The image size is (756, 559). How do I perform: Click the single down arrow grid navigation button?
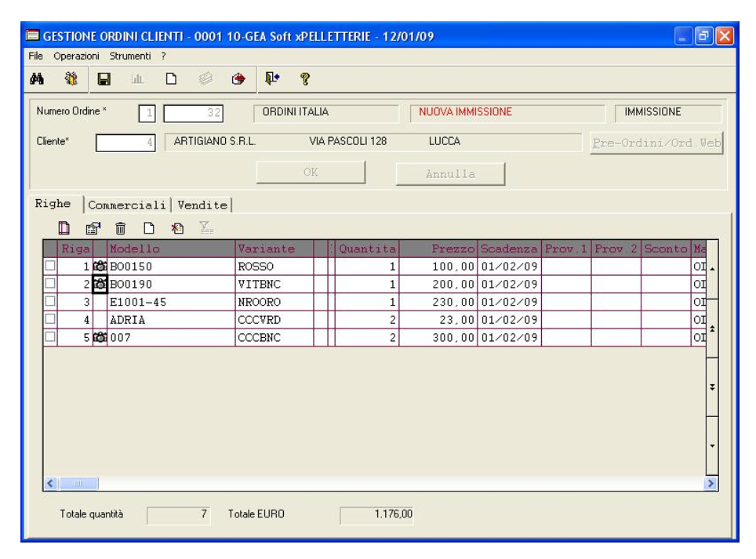712,445
